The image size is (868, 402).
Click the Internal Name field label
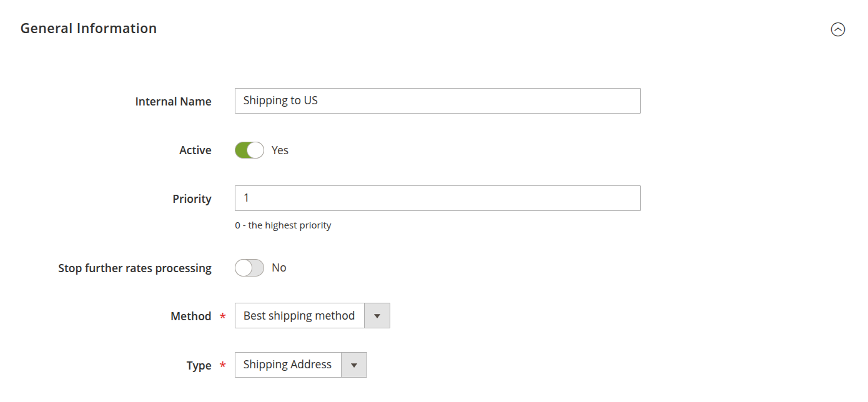[x=173, y=101]
